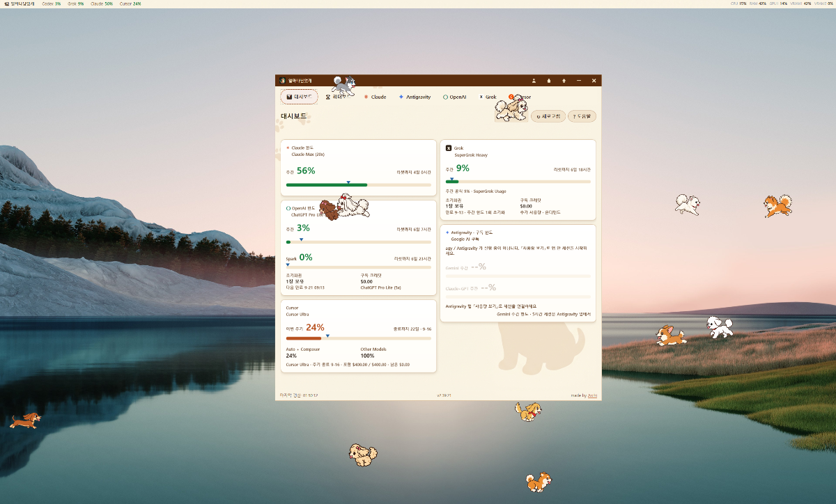Click 'Cursor 24%' in the top bar
This screenshot has width=836, height=504.
(x=130, y=3)
